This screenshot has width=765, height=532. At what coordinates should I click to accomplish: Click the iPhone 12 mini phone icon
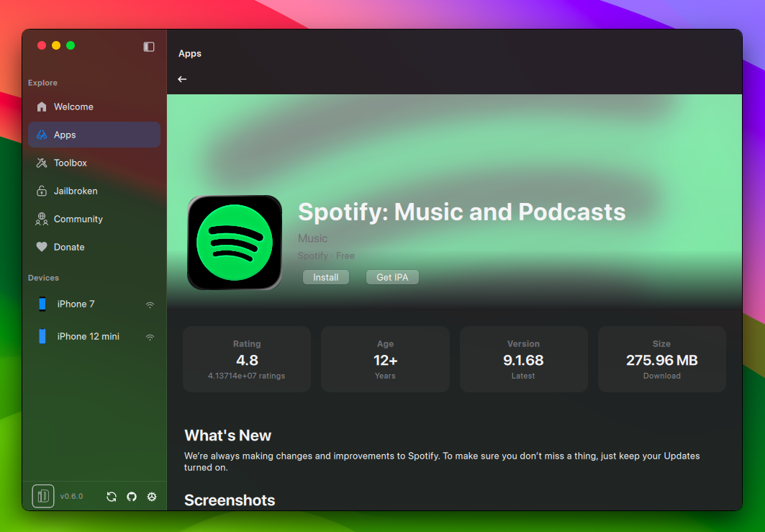point(42,336)
